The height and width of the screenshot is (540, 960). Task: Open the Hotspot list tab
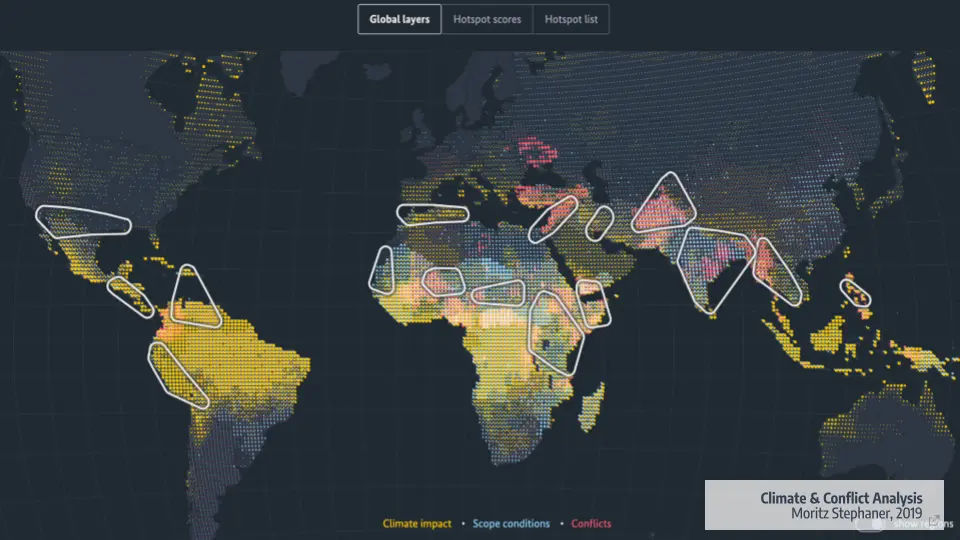click(x=571, y=19)
